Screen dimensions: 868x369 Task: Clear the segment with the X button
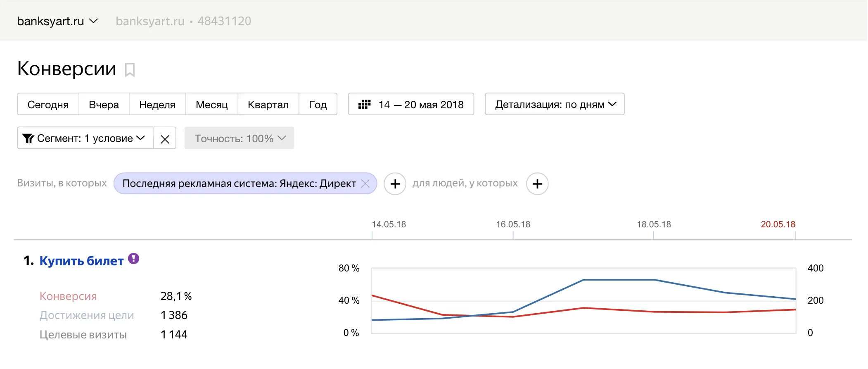coord(165,138)
